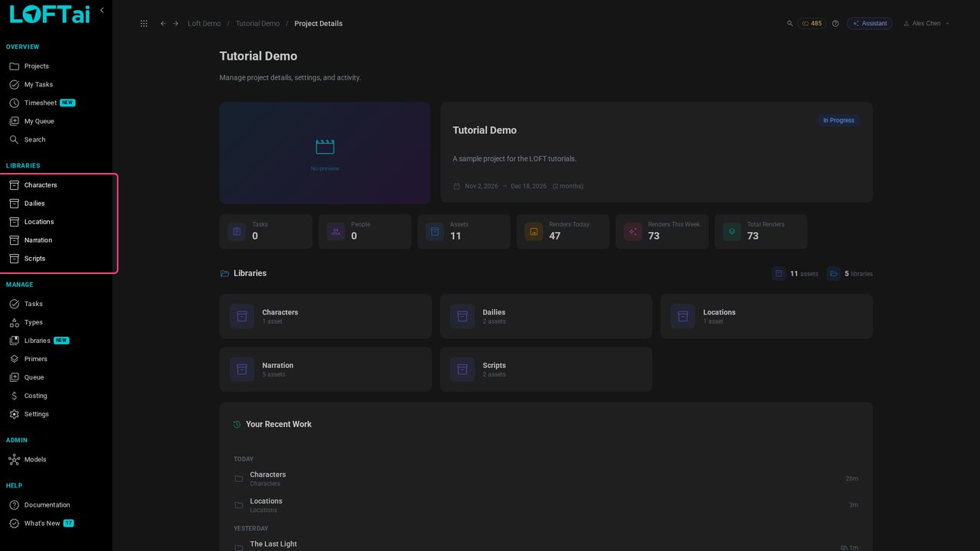Check the 485 credits badge

(x=812, y=24)
